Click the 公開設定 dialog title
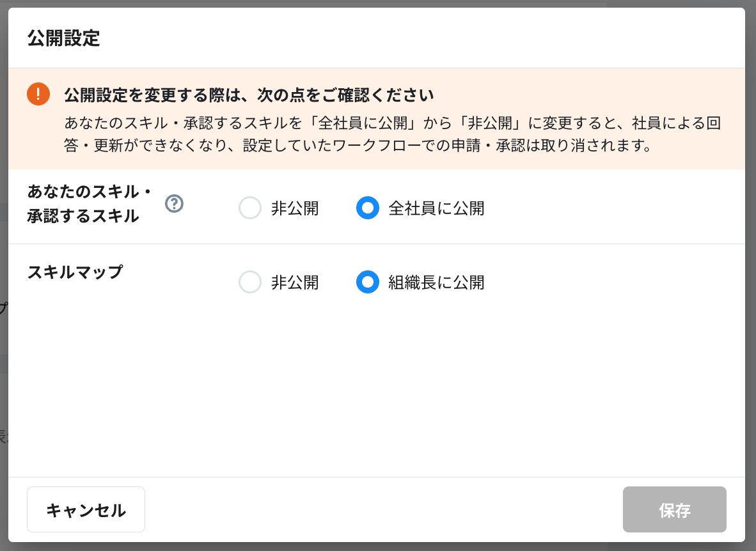Screen dimensions: 756x551 click(x=63, y=38)
